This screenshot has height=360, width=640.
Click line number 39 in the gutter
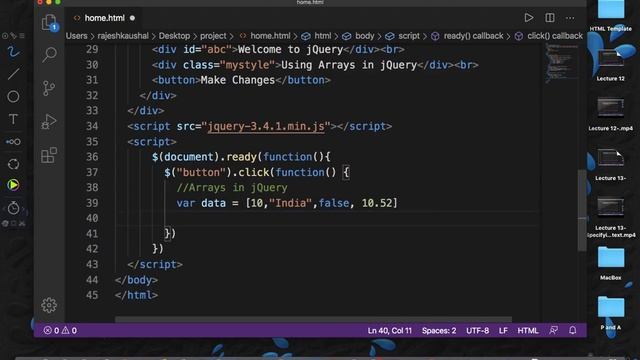(x=92, y=203)
